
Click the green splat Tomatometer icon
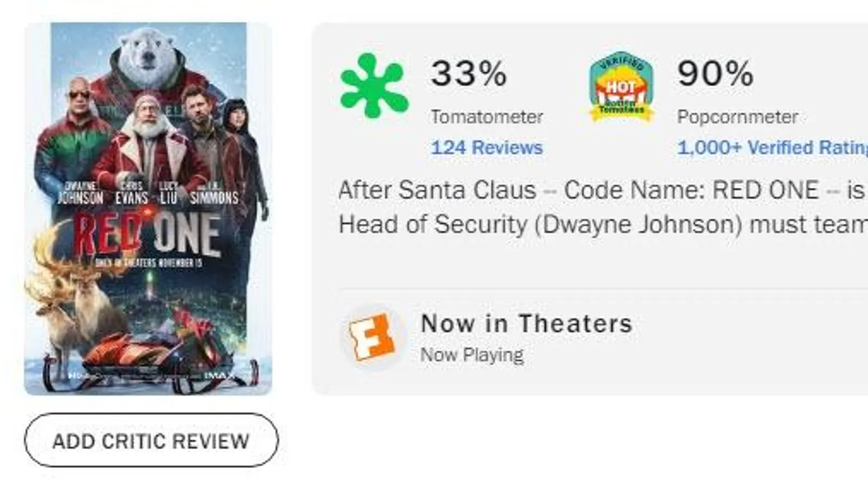tap(374, 86)
